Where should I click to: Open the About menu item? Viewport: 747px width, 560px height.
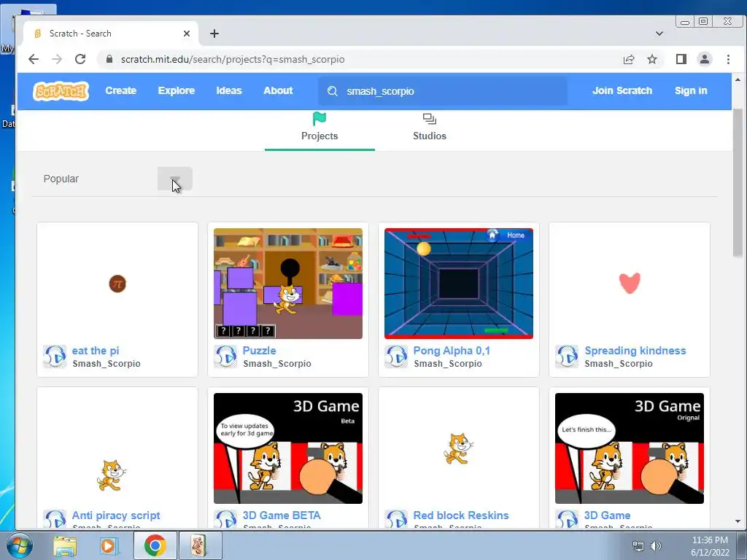[278, 90]
